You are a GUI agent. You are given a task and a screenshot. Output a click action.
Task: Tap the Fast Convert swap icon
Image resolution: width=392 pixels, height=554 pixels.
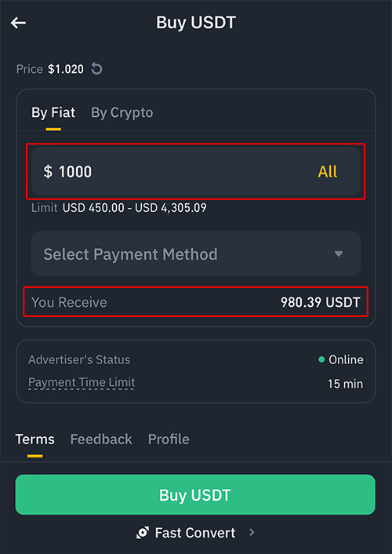(x=143, y=533)
